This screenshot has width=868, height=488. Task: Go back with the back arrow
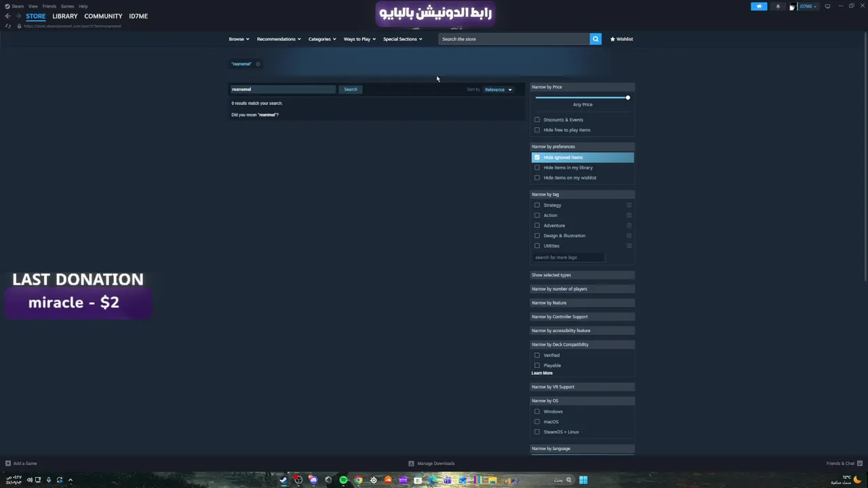[x=7, y=16]
